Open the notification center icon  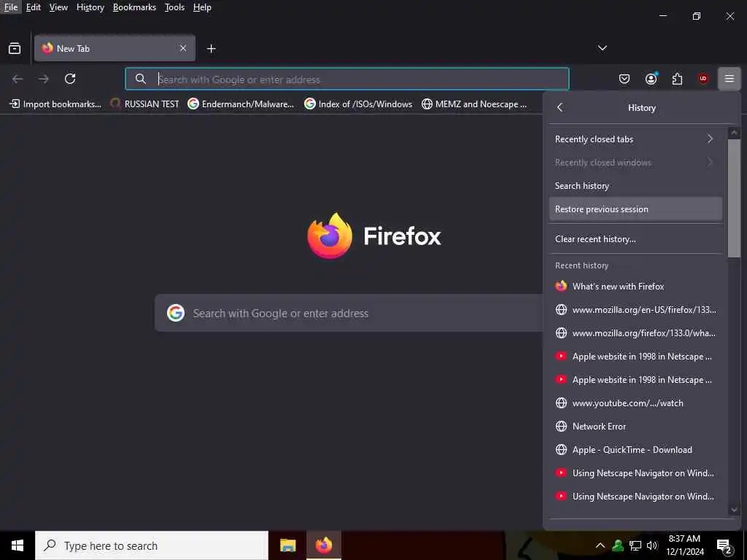pyautogui.click(x=724, y=546)
